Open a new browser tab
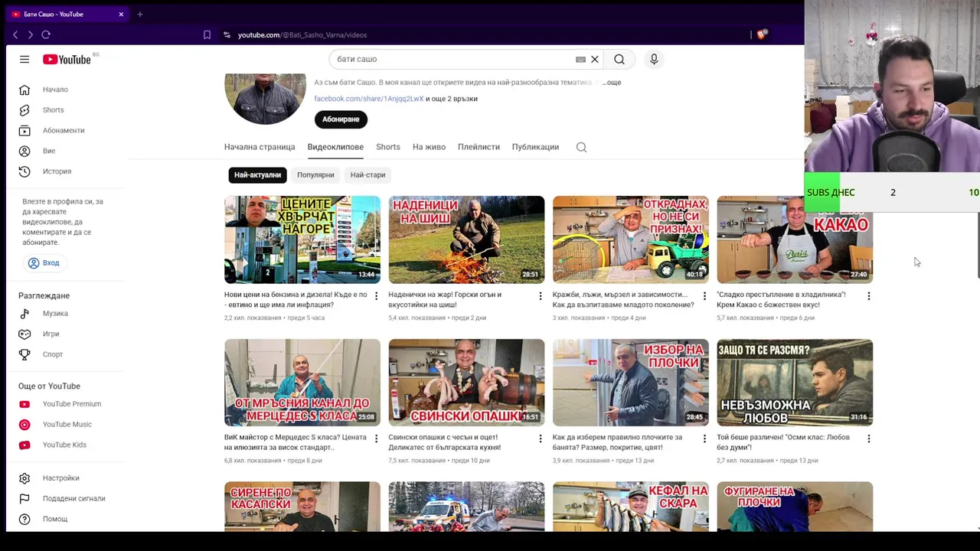This screenshot has height=551, width=980. [140, 14]
